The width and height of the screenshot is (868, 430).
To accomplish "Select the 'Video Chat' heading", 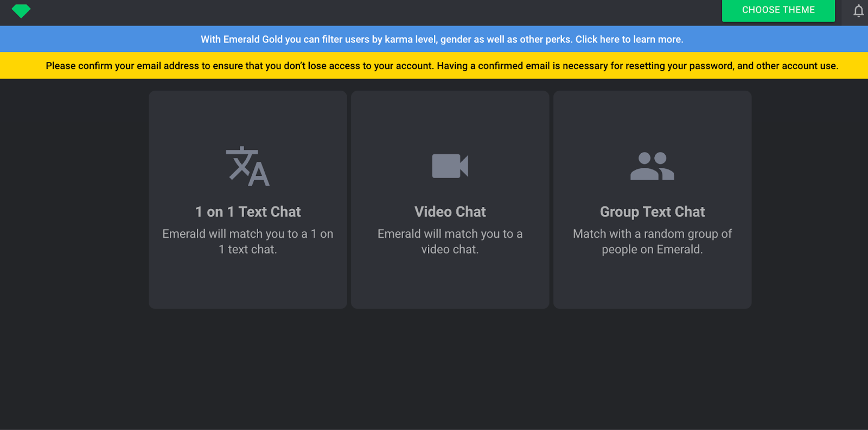I will click(450, 212).
